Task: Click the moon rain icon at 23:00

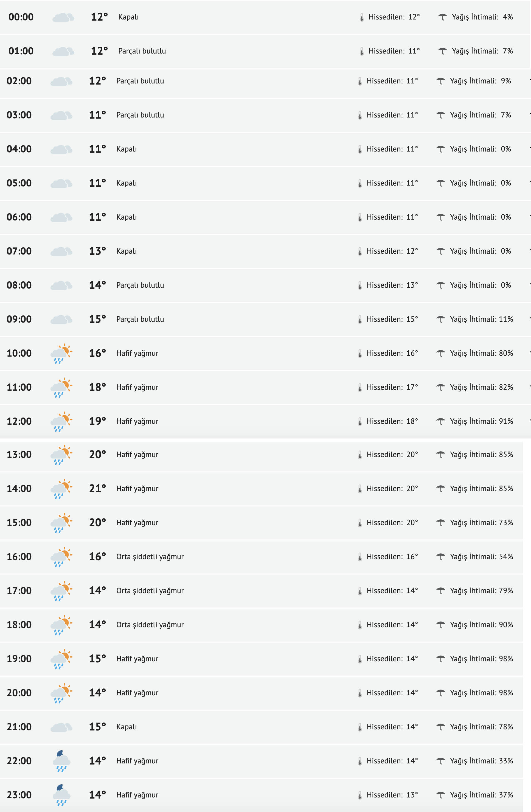Action: coord(61,795)
